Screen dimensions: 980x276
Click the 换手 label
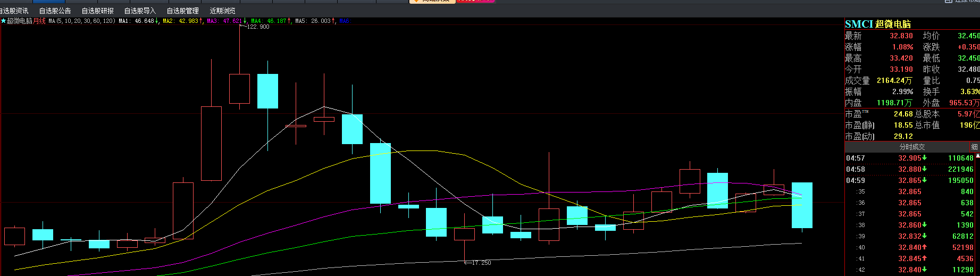931,91
